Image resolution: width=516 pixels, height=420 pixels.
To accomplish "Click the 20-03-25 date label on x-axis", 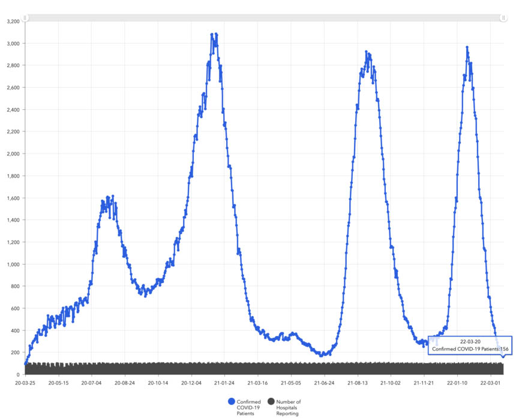I will [26, 382].
